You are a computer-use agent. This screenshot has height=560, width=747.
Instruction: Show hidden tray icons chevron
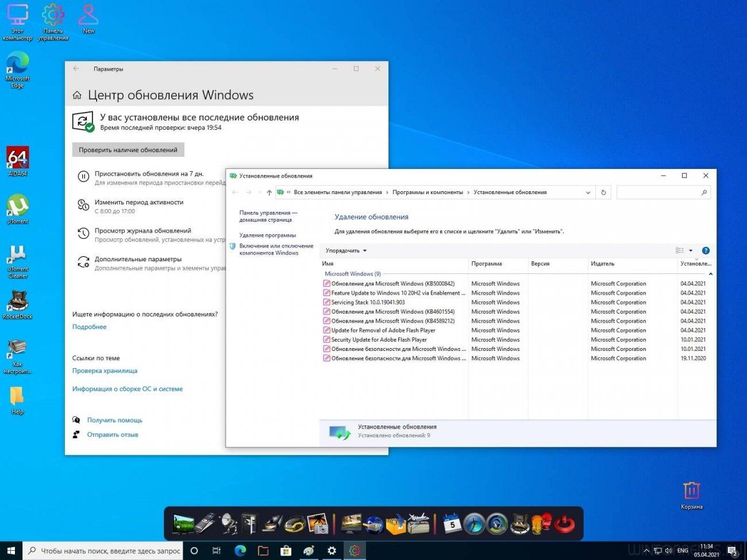[x=647, y=551]
